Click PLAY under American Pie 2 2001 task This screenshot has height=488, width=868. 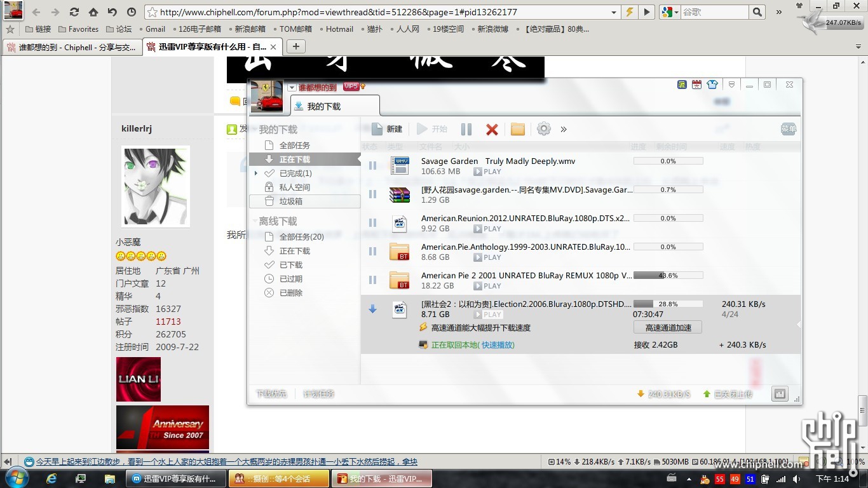point(489,286)
